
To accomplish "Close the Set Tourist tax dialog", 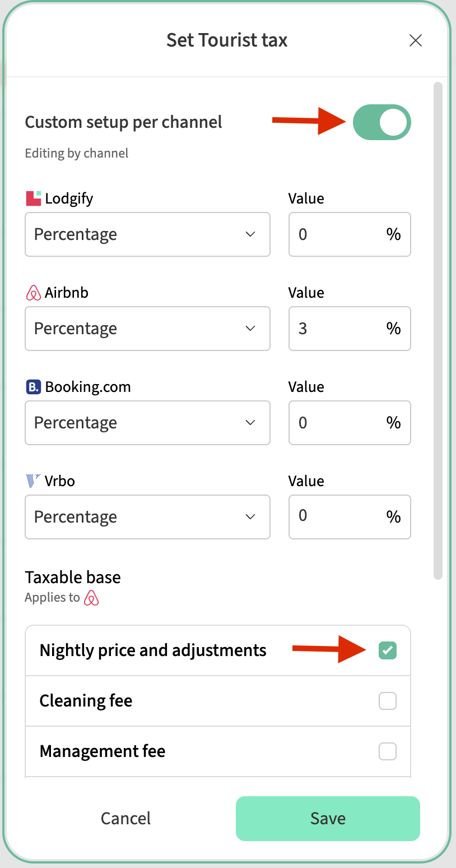I will click(x=415, y=40).
